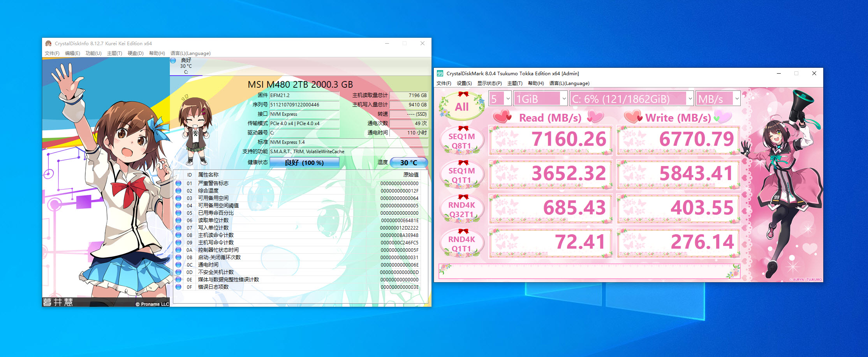Click the blue status dot beside 综合温度 attribute
Viewport: 868px width, 357px height.
pos(179,191)
